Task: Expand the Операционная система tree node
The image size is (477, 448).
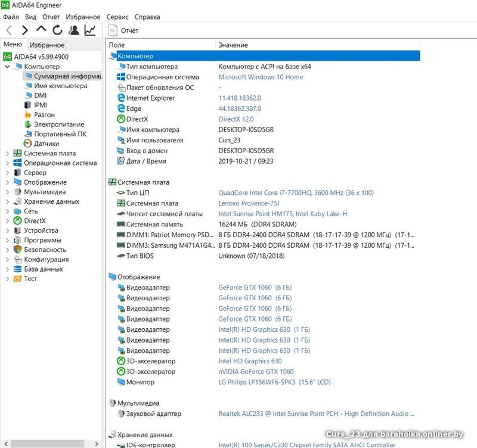Action: [7, 163]
